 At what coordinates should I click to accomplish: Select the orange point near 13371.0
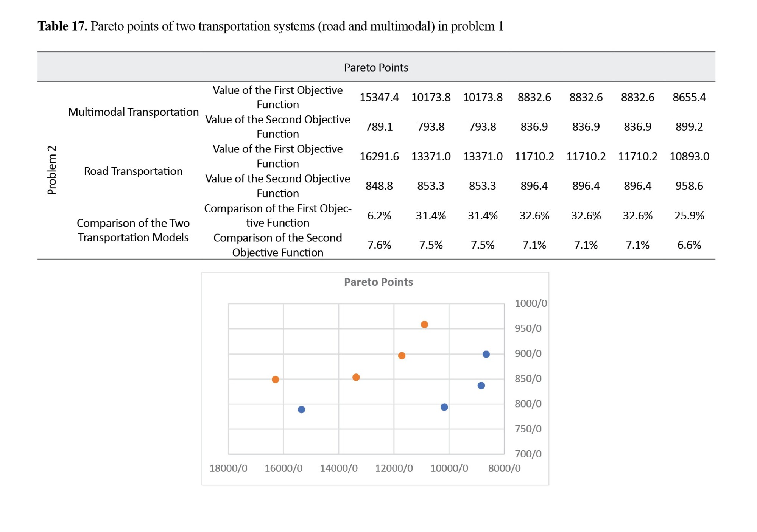[356, 377]
